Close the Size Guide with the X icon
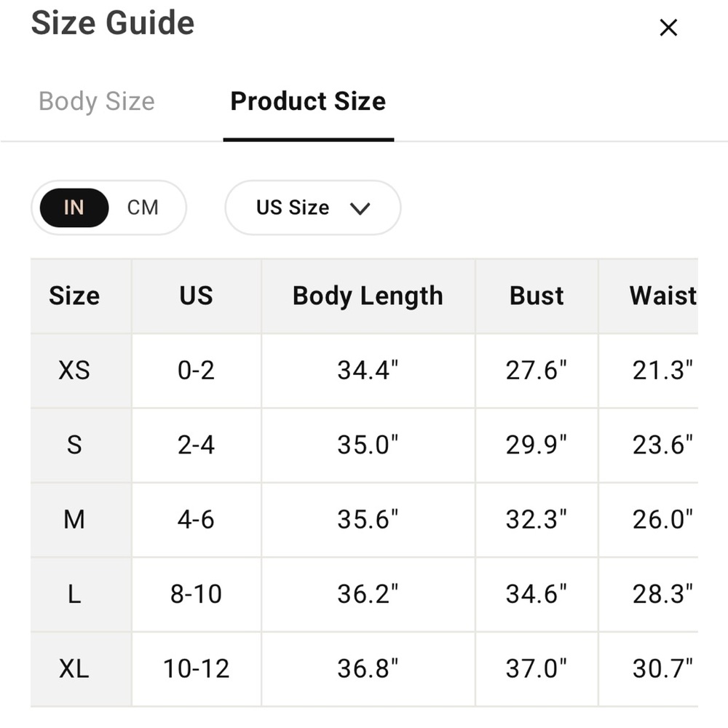728x728 pixels. (668, 28)
